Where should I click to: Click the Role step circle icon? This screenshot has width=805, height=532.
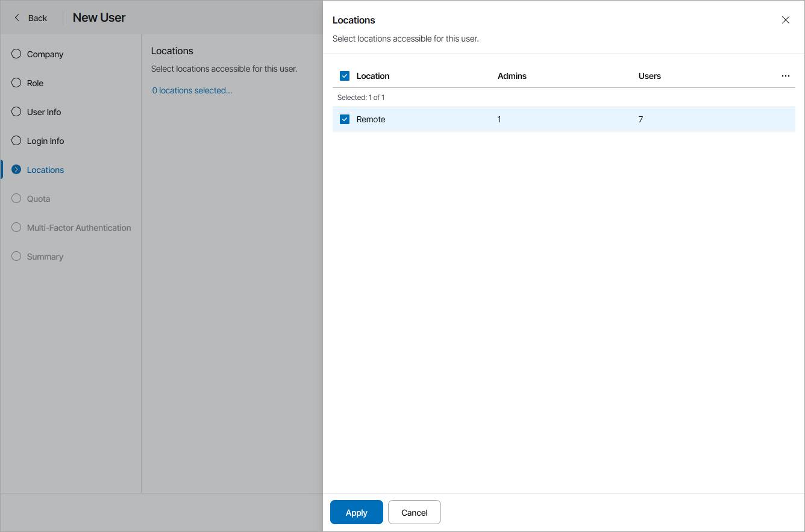coord(16,83)
